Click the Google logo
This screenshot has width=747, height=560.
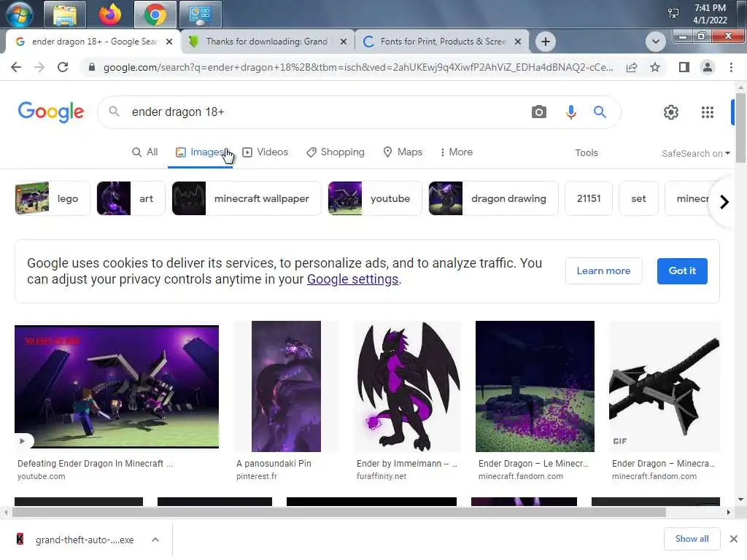click(x=51, y=112)
